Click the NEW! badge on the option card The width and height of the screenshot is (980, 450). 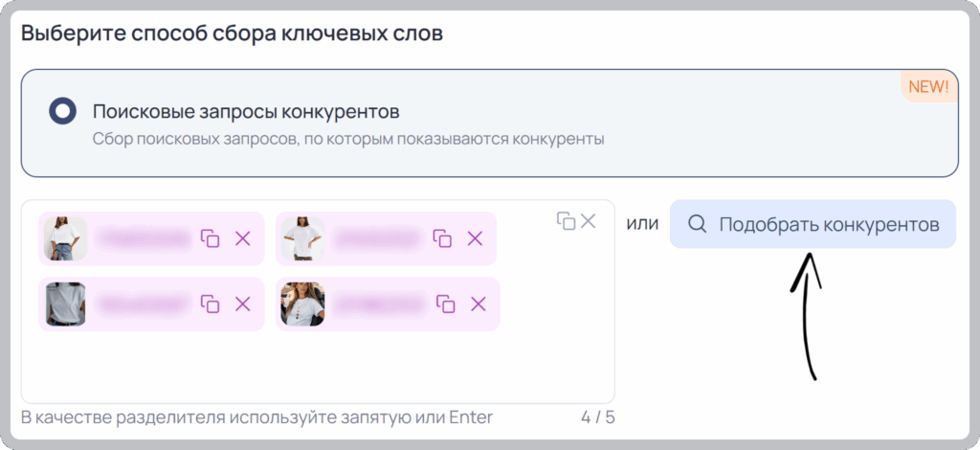pyautogui.click(x=928, y=86)
